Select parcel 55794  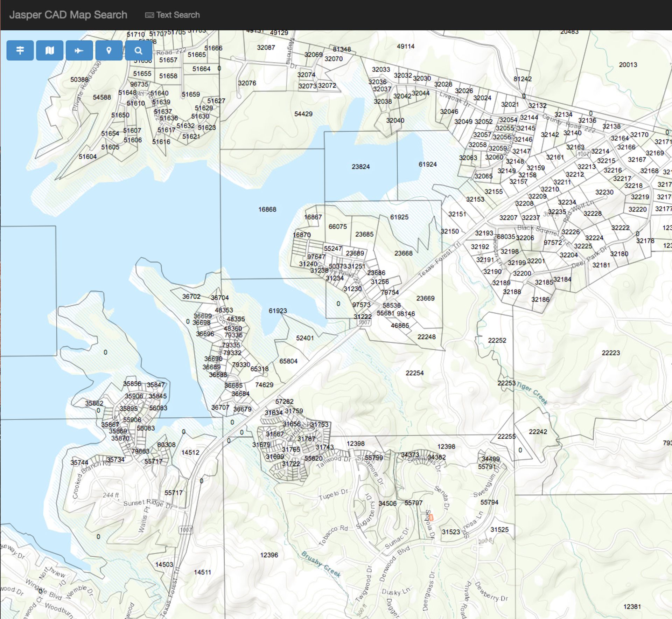click(489, 502)
